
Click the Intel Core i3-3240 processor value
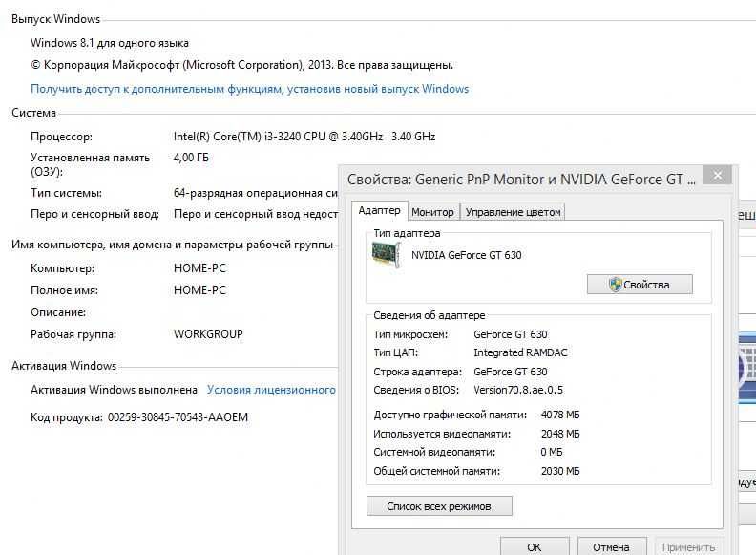click(x=304, y=137)
